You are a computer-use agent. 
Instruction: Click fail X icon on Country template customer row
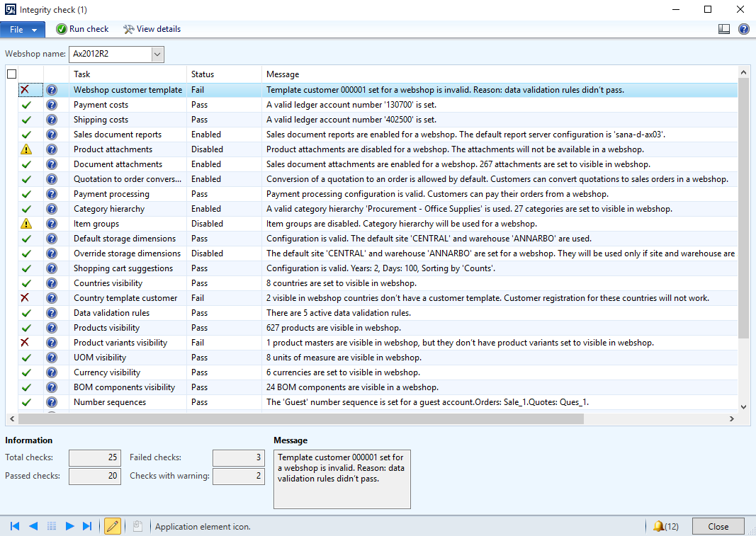(x=25, y=297)
